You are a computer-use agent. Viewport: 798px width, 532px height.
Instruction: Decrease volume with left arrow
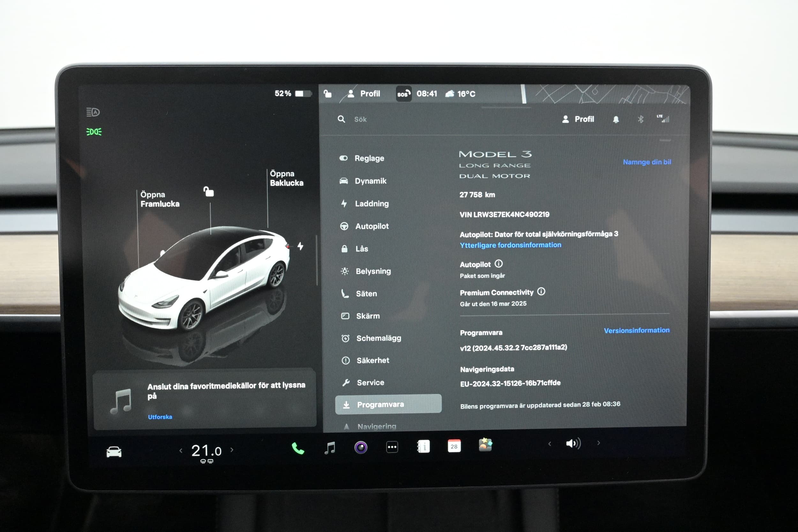pos(550,444)
